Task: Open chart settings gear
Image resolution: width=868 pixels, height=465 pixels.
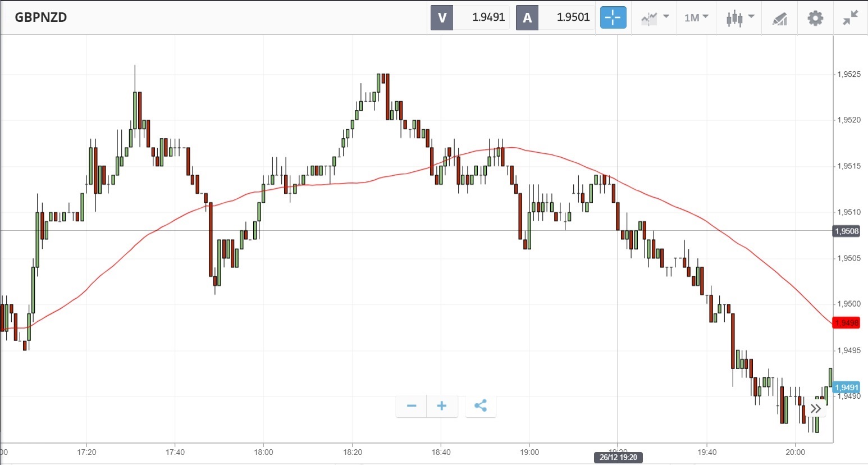Action: point(815,18)
